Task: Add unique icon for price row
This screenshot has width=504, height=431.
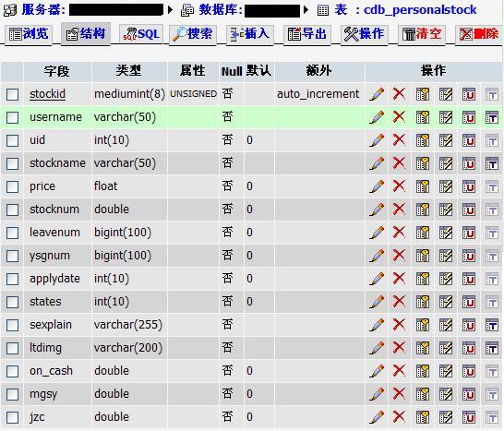Action: (x=469, y=186)
